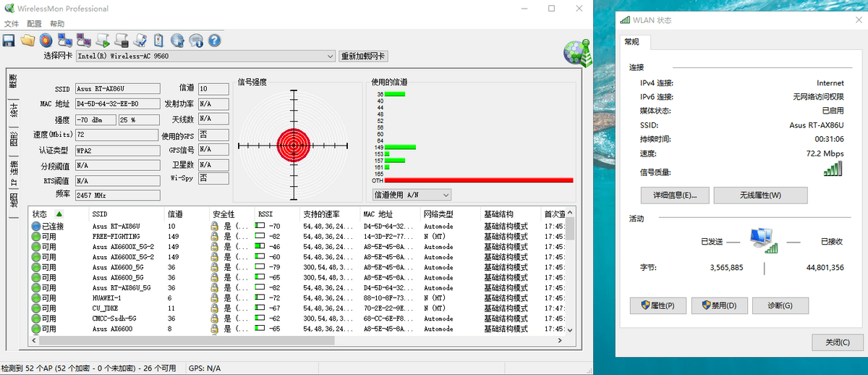Click the OTH red channel usage bar
Screen dimensions: 868x375
(x=479, y=180)
